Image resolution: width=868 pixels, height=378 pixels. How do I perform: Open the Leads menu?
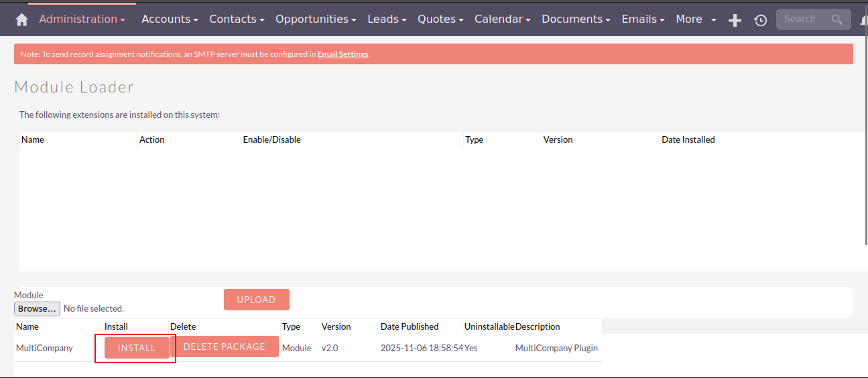[x=387, y=19]
